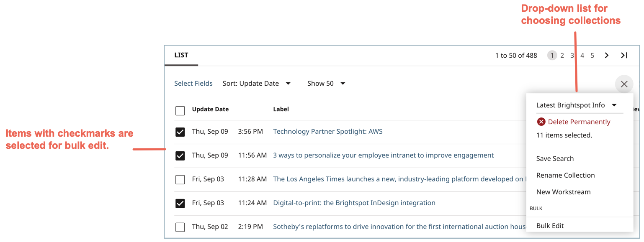Uncheck the 3 ways to personalize row
The height and width of the screenshot is (242, 644).
tap(180, 156)
